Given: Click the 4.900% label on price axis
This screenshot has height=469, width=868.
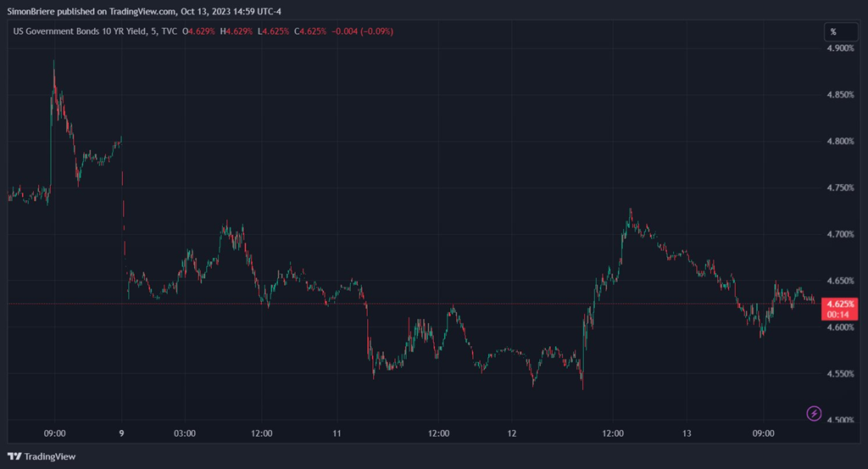Looking at the screenshot, I should coord(839,48).
